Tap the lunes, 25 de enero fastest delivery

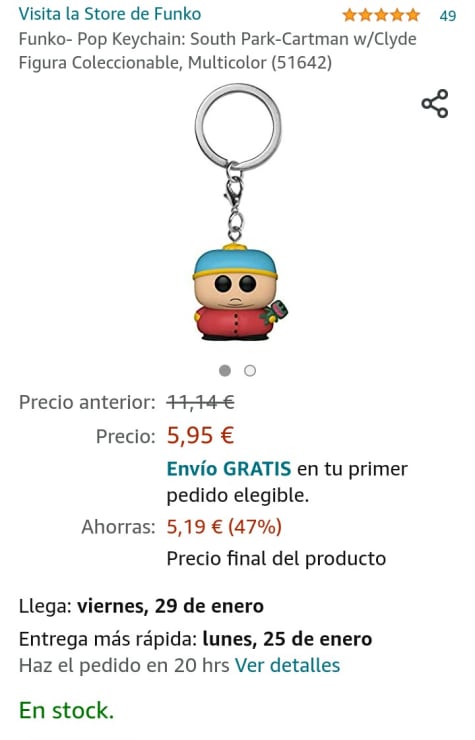pyautogui.click(x=287, y=639)
